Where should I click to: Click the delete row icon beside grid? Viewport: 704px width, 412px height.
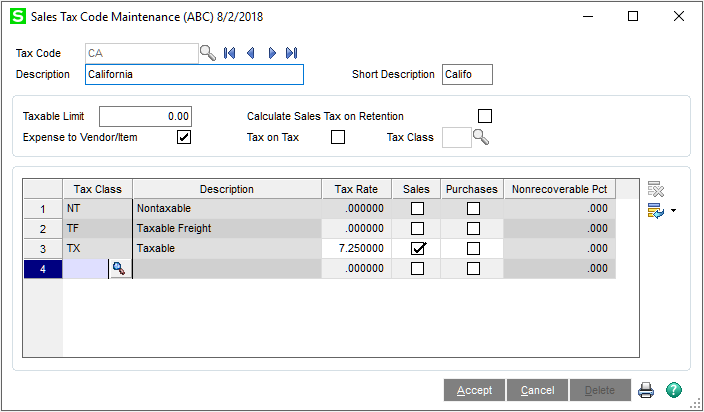[x=656, y=189]
